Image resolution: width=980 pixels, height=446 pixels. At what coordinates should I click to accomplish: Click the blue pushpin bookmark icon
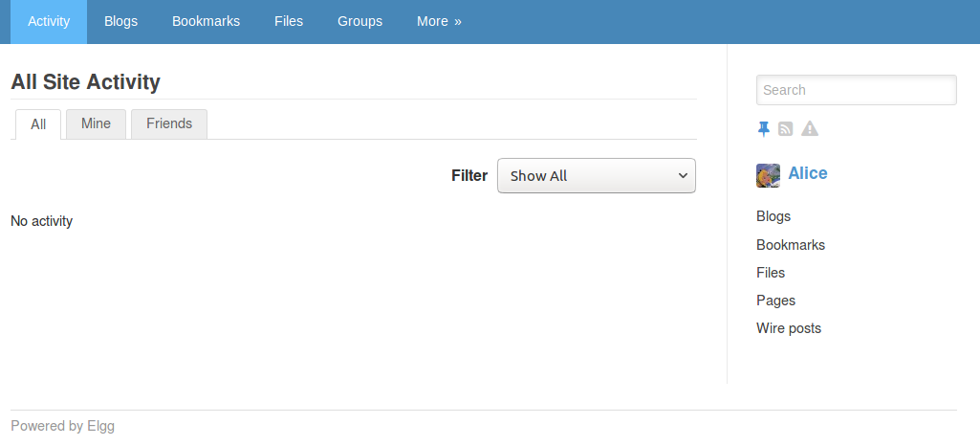pos(764,129)
